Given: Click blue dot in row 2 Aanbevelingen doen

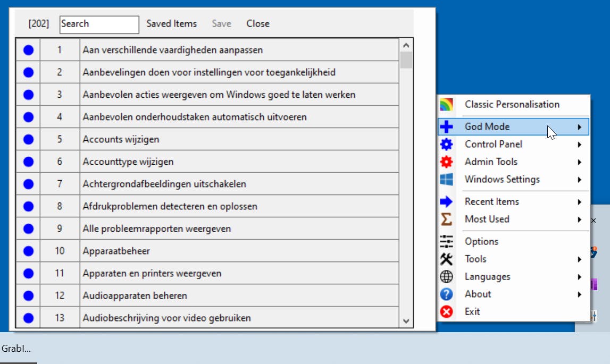Looking at the screenshot, I should [x=28, y=72].
